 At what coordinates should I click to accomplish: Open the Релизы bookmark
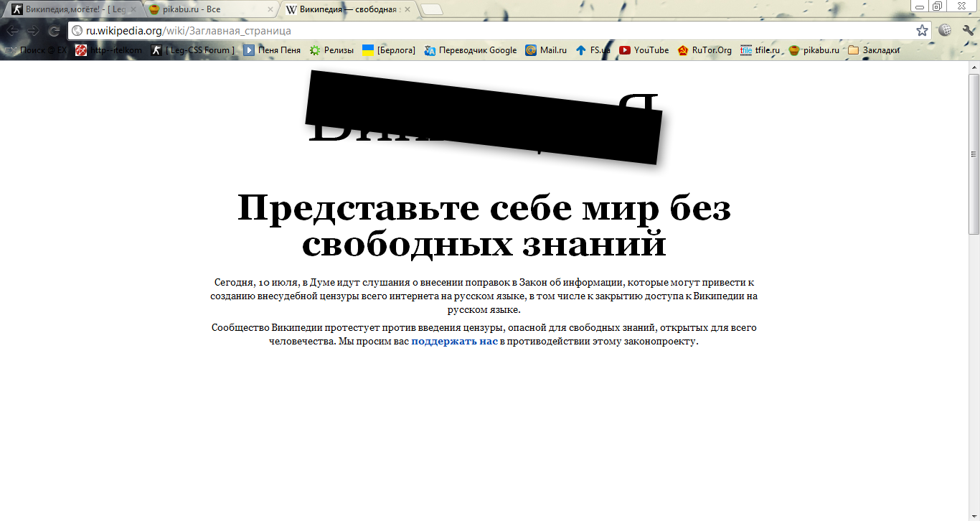click(331, 50)
